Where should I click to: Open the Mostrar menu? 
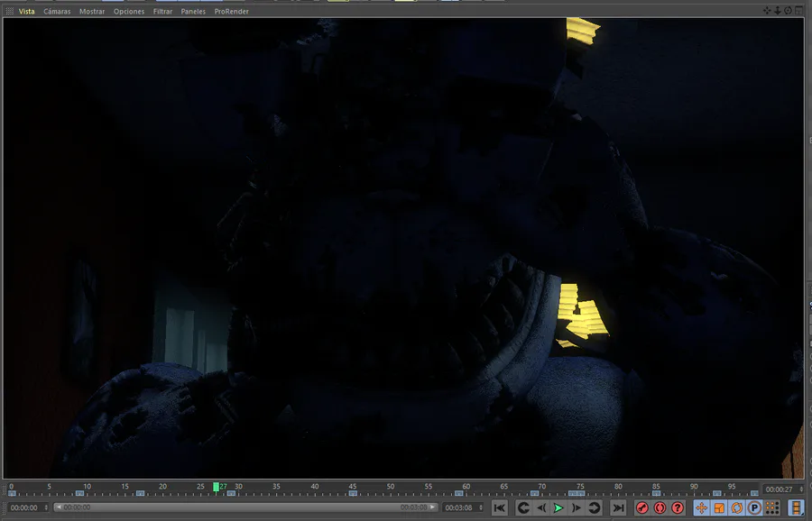[92, 11]
